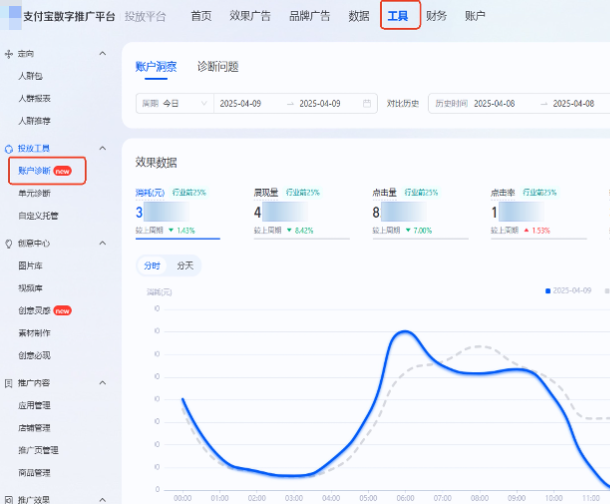Open 财务 in top navigation

tap(436, 16)
